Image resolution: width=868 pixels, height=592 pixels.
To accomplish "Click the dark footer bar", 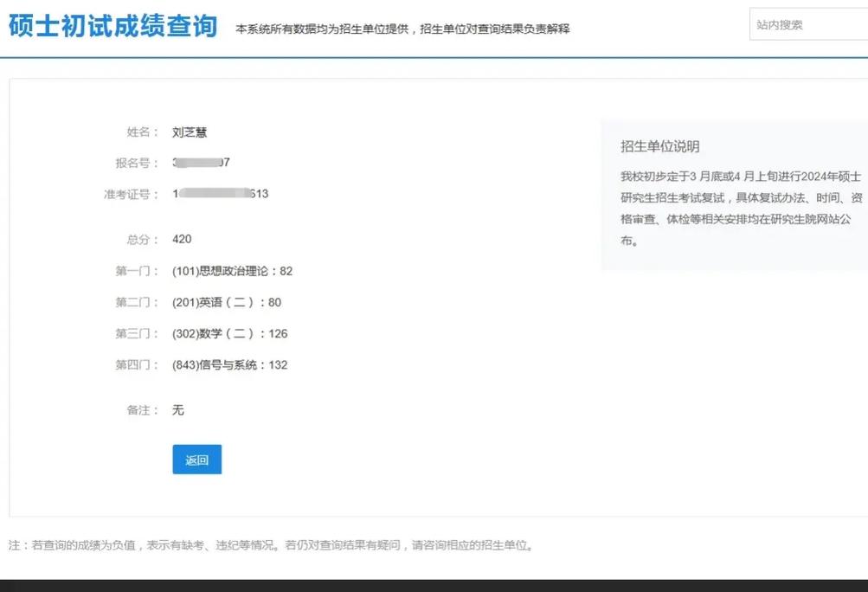I will pos(433,584).
